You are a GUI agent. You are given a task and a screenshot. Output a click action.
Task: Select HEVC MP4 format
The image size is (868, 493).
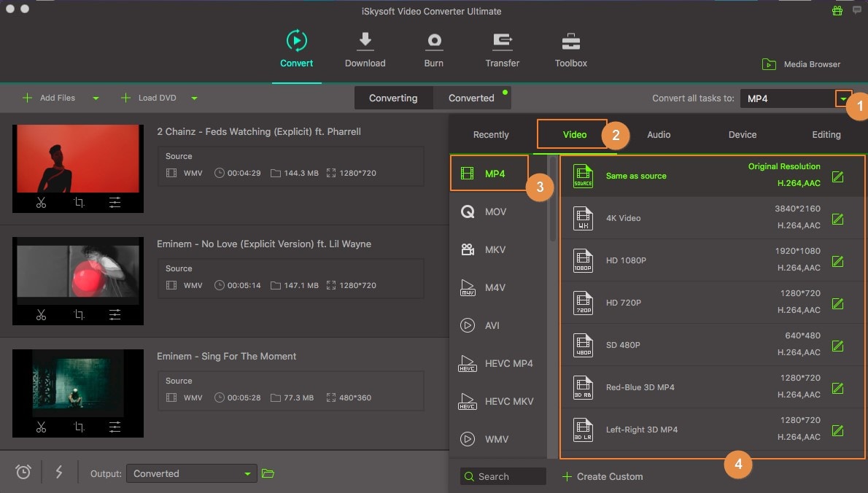point(497,363)
